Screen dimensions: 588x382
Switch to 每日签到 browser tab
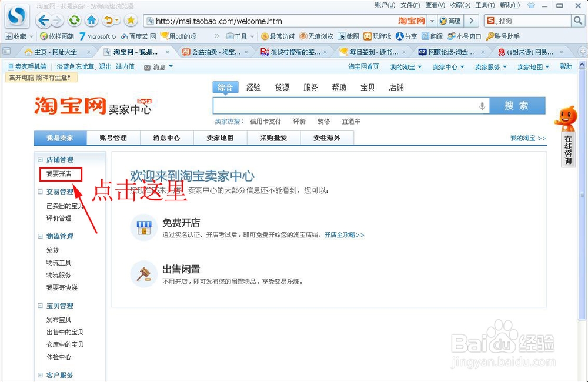tap(373, 52)
